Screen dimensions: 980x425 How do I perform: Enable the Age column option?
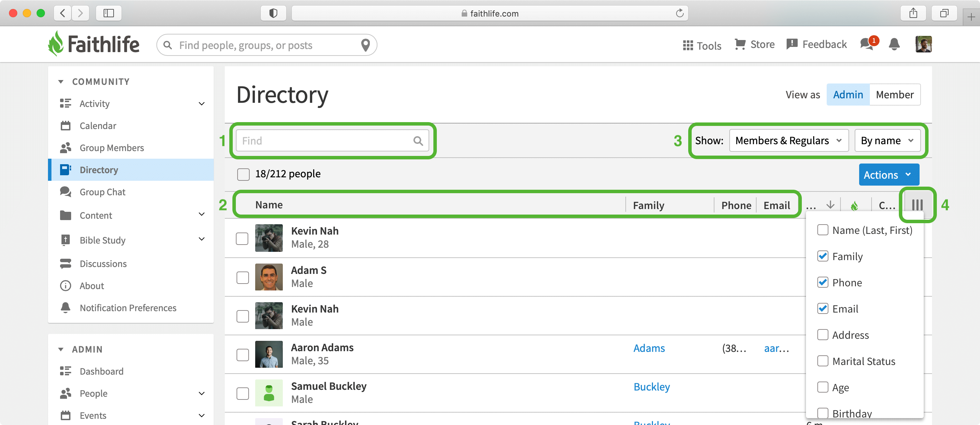pos(823,387)
